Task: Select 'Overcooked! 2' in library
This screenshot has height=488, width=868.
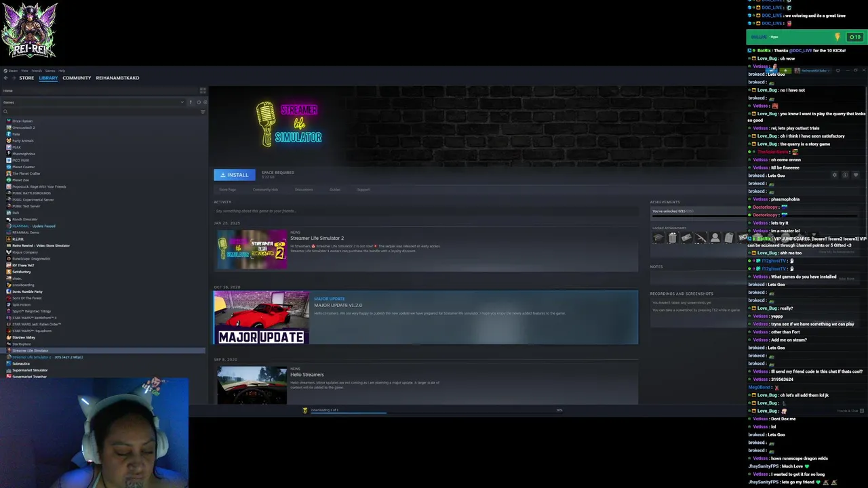Action: coord(23,127)
